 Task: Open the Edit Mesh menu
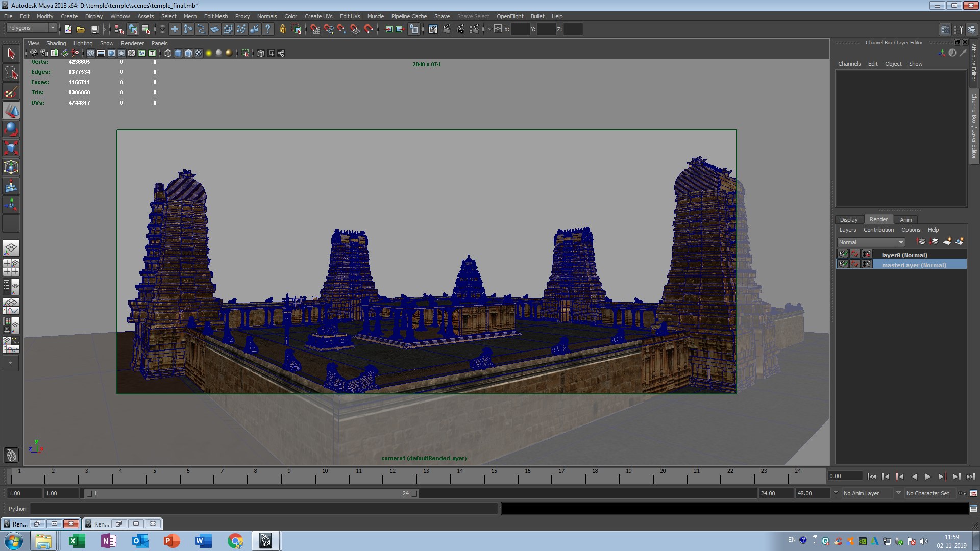[x=215, y=16]
